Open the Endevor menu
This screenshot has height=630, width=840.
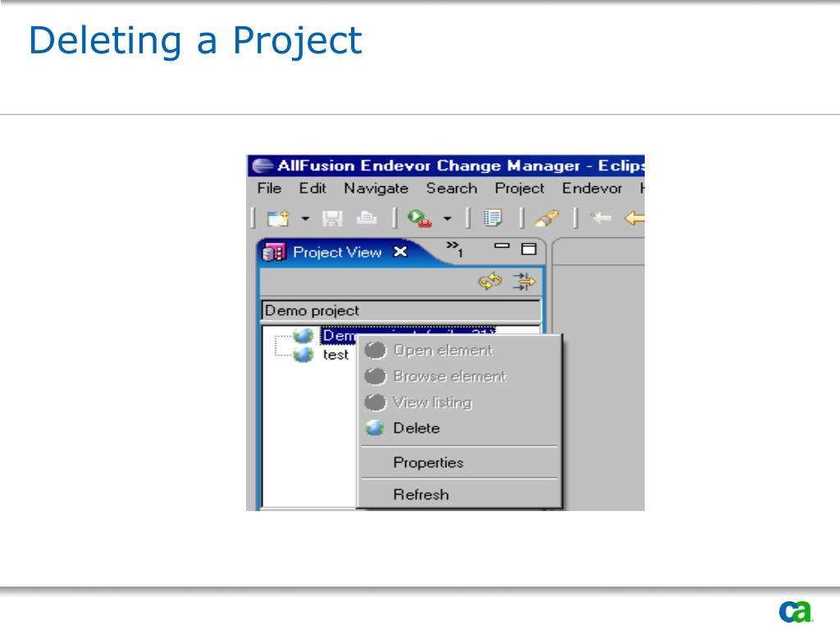pyautogui.click(x=592, y=189)
